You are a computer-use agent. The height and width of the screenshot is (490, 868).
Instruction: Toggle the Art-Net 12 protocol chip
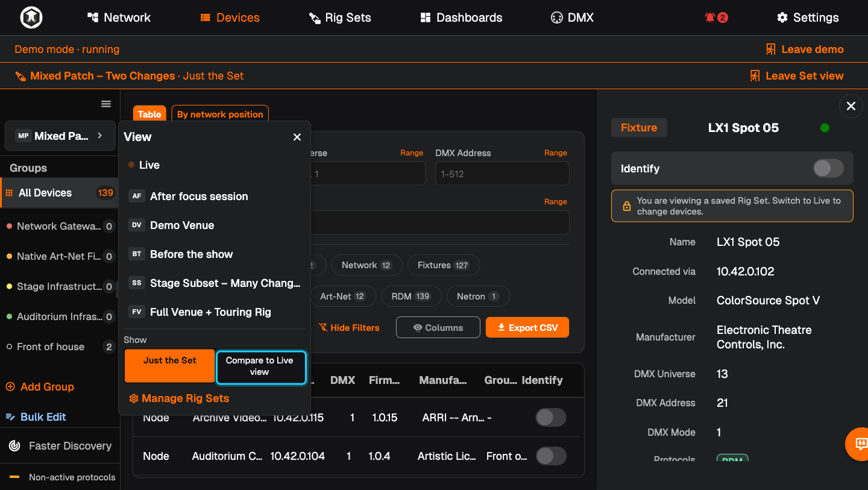coord(343,297)
